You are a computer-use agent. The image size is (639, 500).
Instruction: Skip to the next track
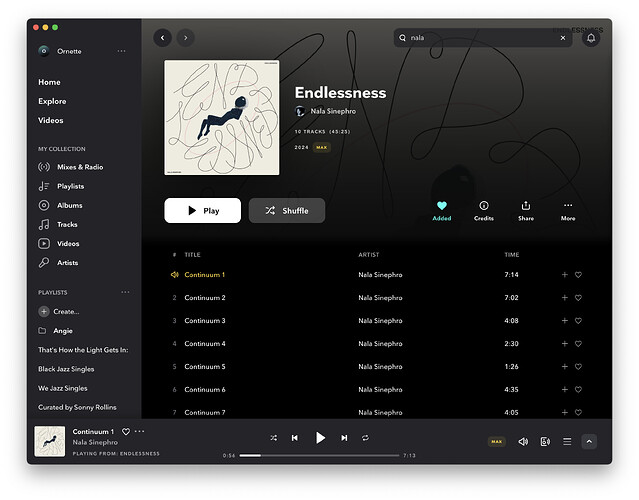tap(344, 438)
